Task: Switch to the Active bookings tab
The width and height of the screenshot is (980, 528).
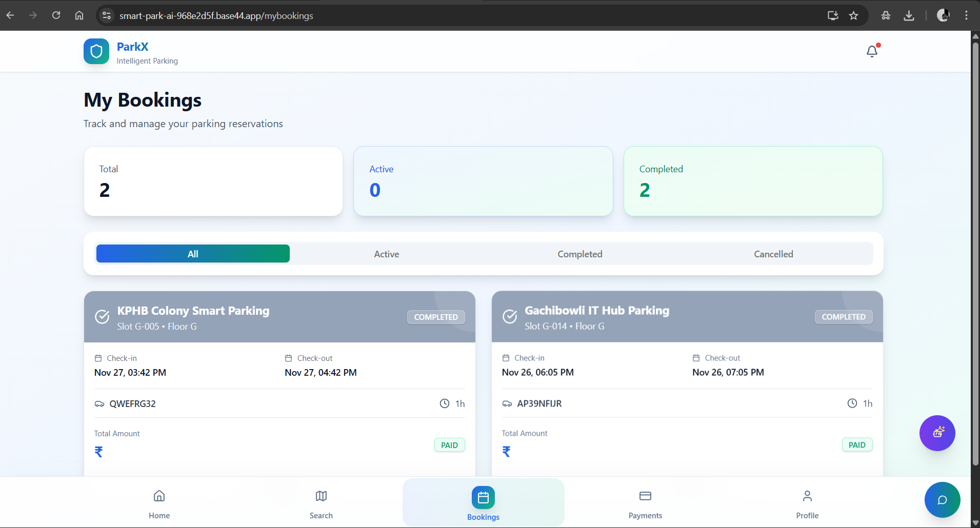Action: (x=387, y=254)
